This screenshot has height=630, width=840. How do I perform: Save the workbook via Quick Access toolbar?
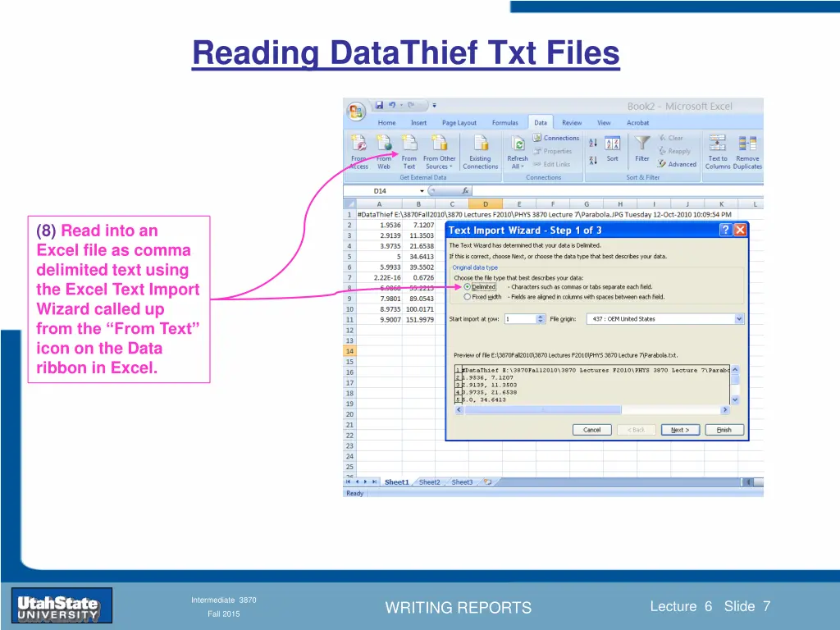tap(379, 105)
